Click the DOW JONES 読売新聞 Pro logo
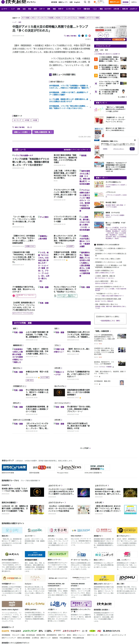139x644 pixels. coord(97,467)
